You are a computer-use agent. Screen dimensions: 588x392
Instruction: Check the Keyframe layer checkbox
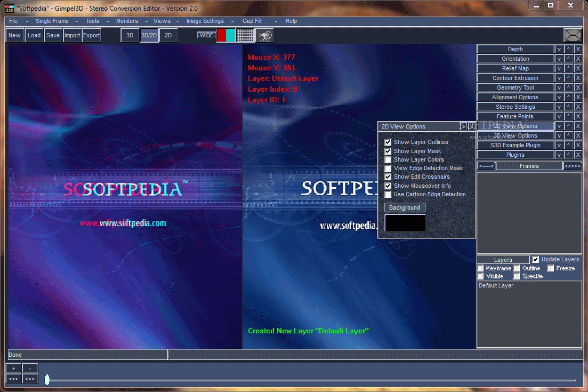click(x=480, y=268)
